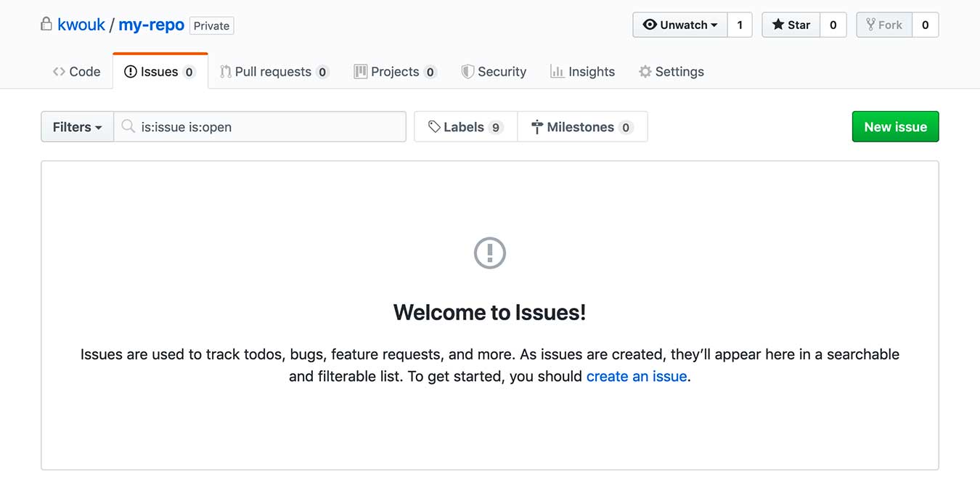980x490 pixels.
Task: Click the code brackets icon on the Code tab
Action: point(59,71)
